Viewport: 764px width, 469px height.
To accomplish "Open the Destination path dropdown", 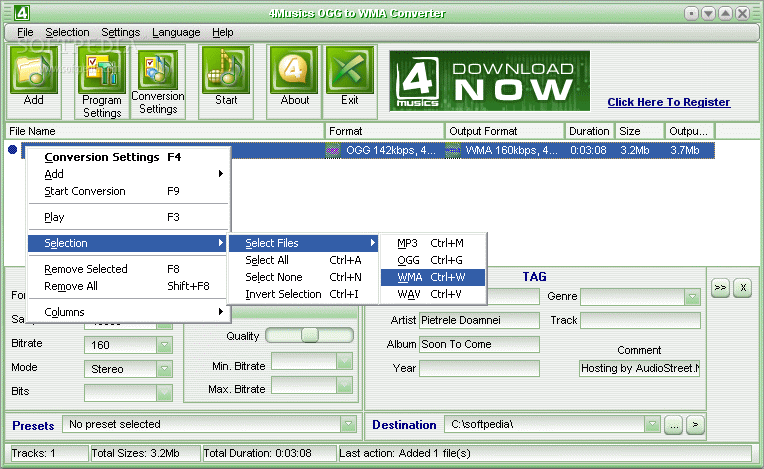I will click(x=652, y=424).
